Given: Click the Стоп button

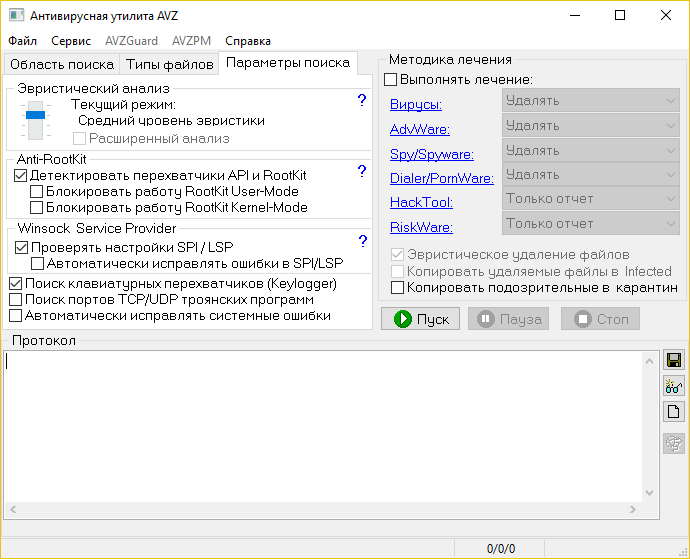Looking at the screenshot, I should pos(600,319).
